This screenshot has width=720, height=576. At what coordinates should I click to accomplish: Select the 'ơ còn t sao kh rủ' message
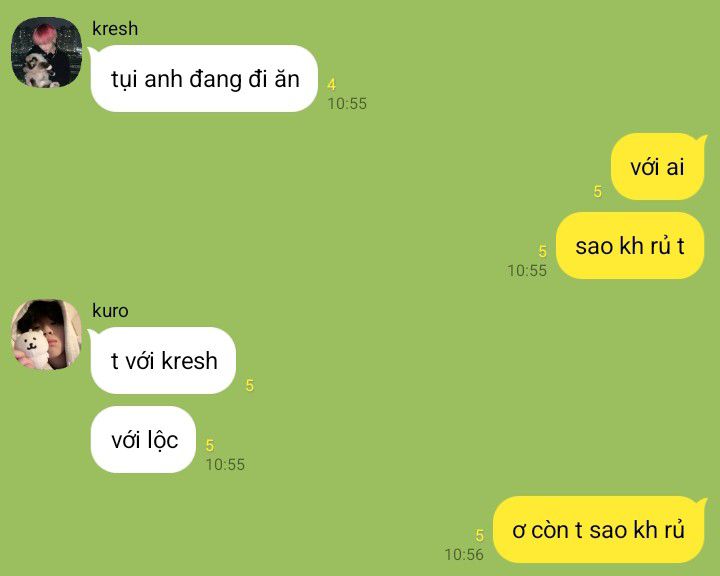(x=599, y=530)
